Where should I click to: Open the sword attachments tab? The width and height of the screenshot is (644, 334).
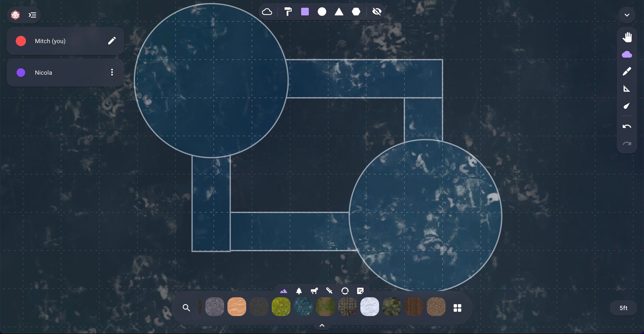pyautogui.click(x=329, y=291)
